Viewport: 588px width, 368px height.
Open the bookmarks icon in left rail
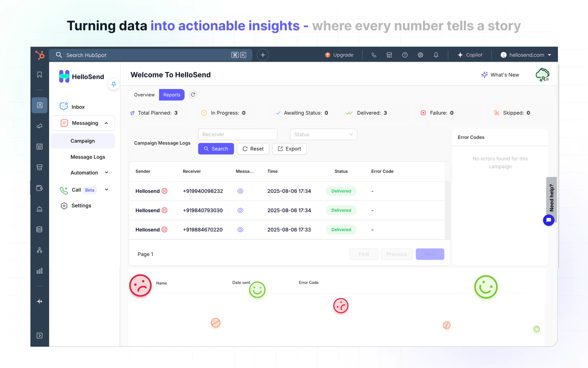(x=40, y=75)
